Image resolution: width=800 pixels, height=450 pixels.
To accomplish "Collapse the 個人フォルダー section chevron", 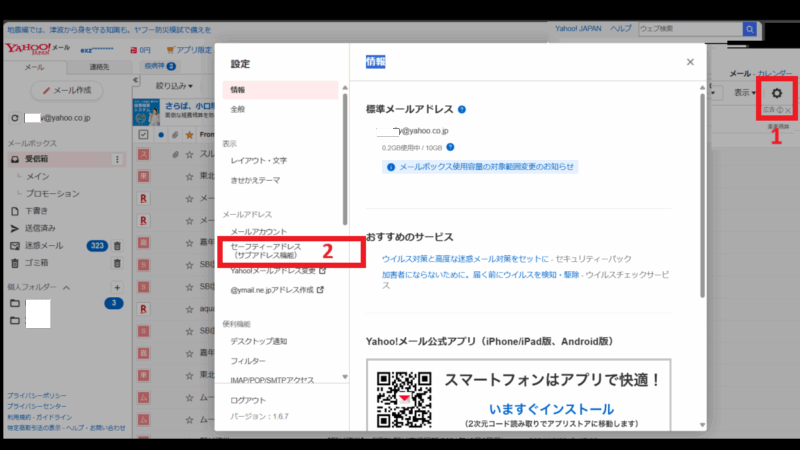I will pos(66,288).
